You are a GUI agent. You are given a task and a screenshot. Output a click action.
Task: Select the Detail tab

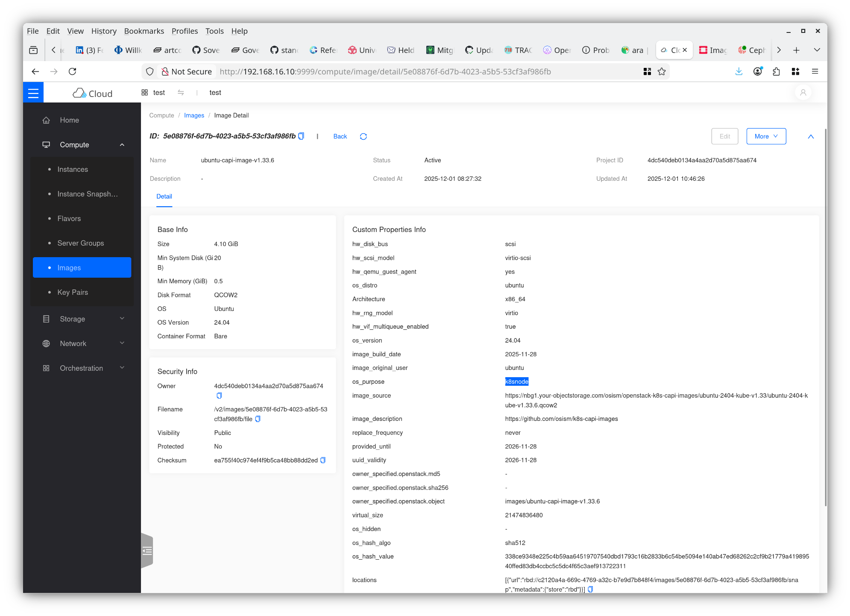[164, 197]
